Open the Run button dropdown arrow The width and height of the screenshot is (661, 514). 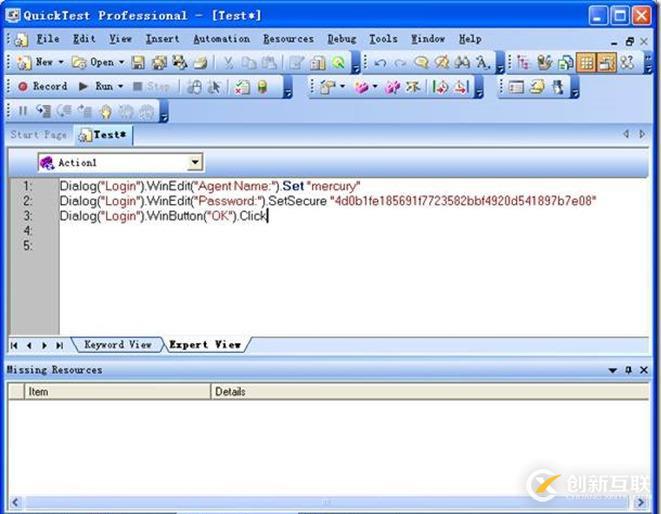[x=120, y=86]
